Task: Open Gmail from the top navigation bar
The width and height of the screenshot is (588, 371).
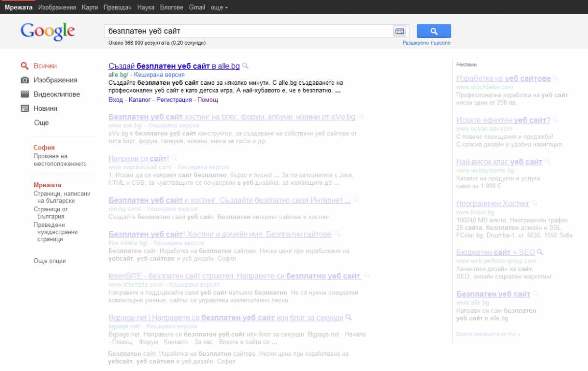Action: coord(197,7)
